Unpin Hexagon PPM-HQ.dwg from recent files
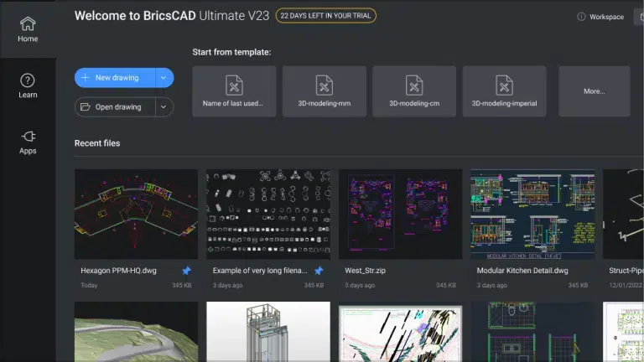This screenshot has height=362, width=644. point(186,271)
